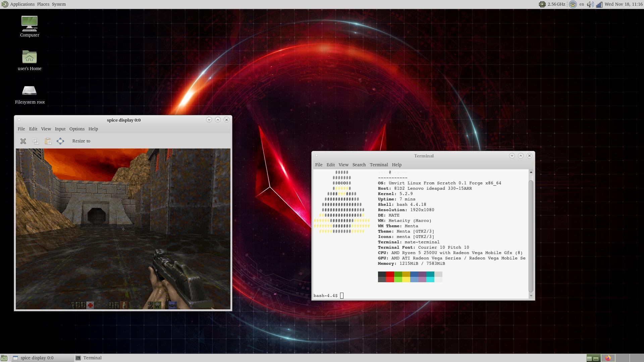Viewport: 644px width, 362px height.
Task: Switch to second workspace with Firefox
Action: pos(608,358)
